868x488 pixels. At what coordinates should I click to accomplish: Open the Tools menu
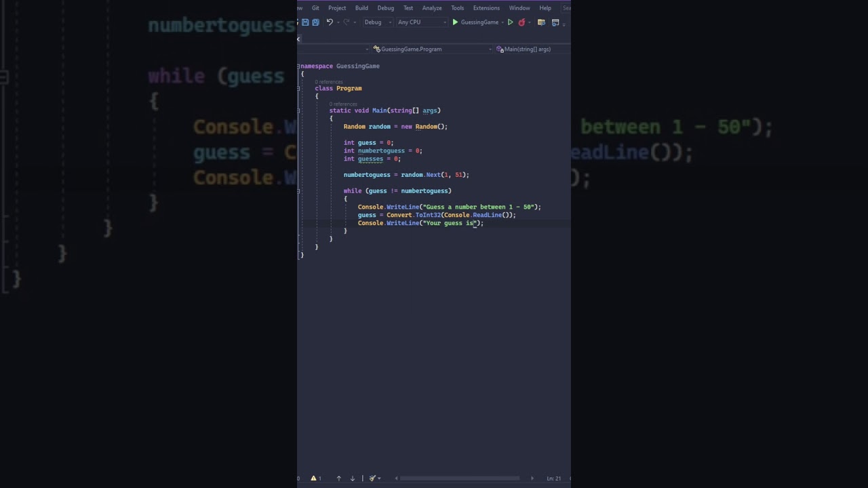(x=458, y=8)
